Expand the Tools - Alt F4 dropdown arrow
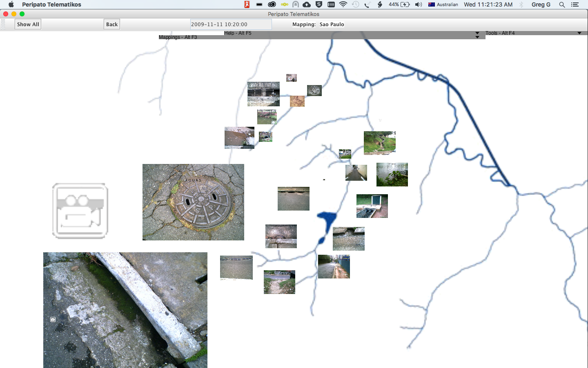This screenshot has width=588, height=368. [x=579, y=33]
